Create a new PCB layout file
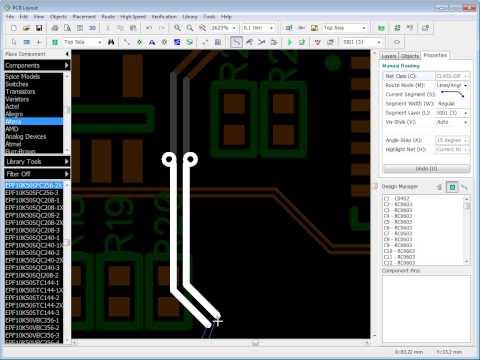480x360 pixels. pos(14,28)
